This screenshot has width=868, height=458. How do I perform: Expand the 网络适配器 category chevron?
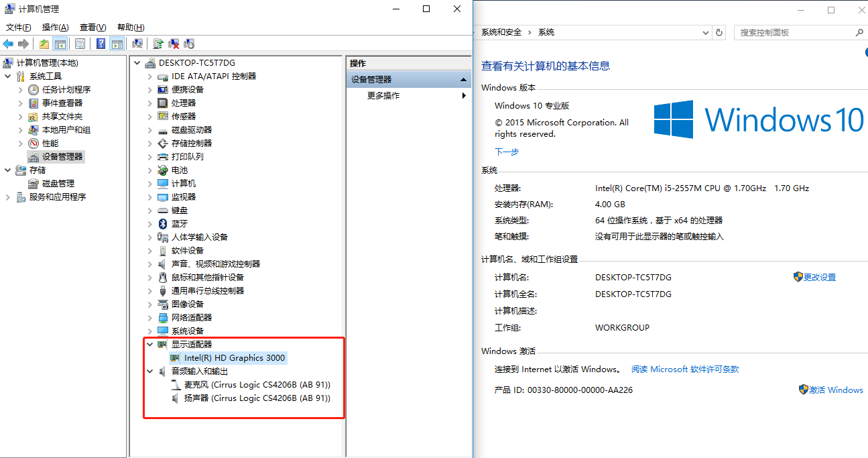[149, 317]
